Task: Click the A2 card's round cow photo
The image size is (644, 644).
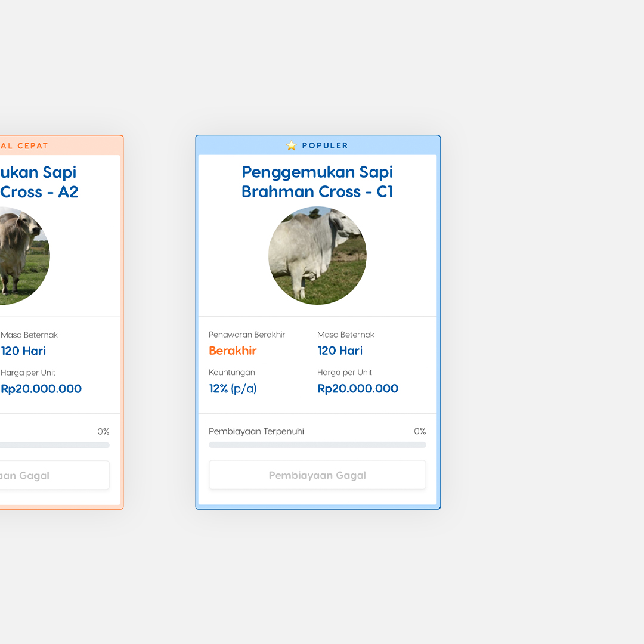Action: click(x=21, y=256)
